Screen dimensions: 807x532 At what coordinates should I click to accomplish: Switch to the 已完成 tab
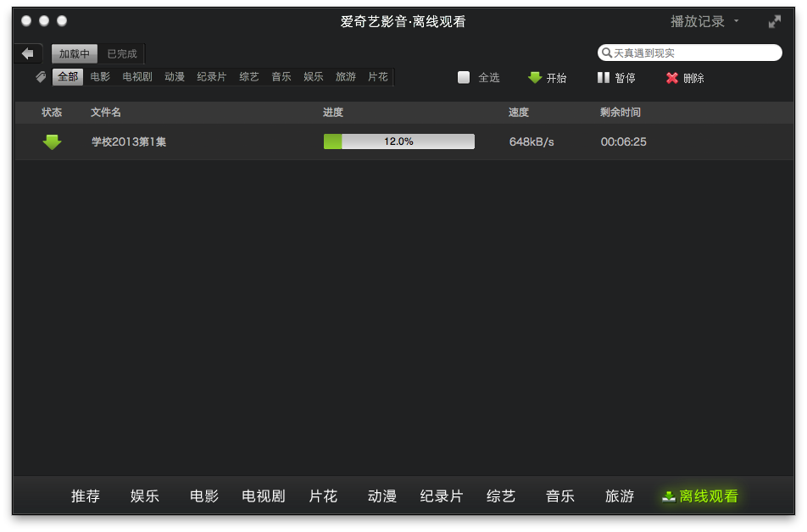tap(122, 53)
